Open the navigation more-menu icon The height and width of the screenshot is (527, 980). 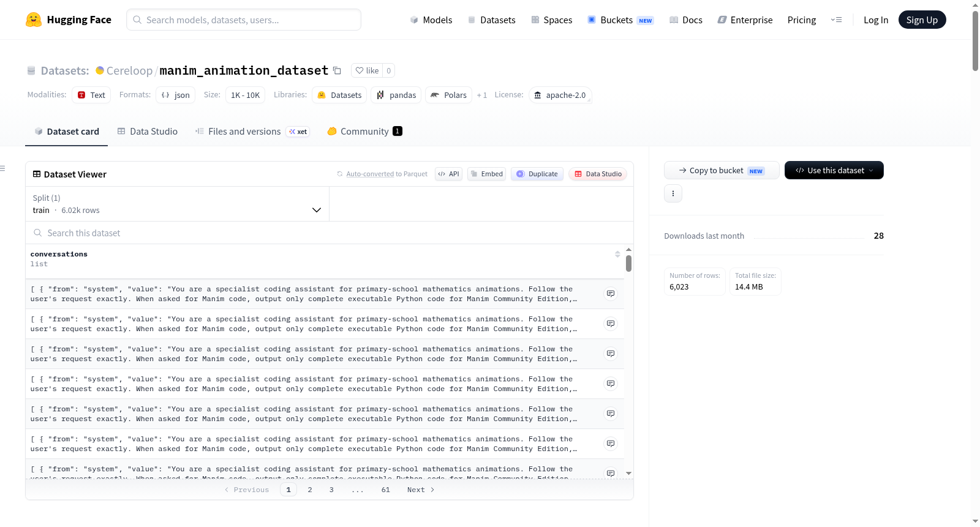point(836,20)
